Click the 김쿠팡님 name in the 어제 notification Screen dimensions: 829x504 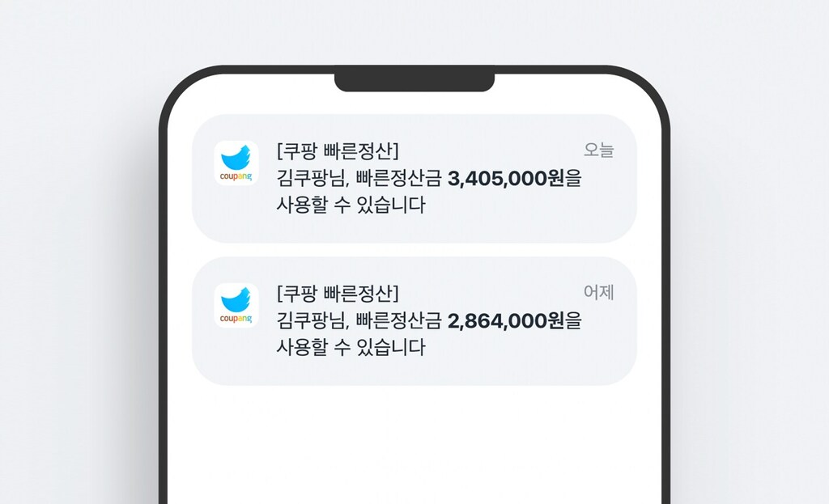pos(312,321)
